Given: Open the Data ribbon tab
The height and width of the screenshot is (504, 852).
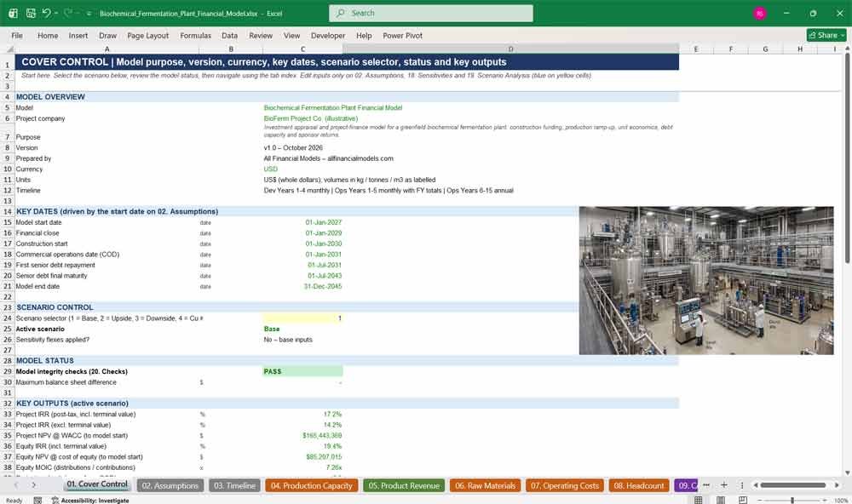Looking at the screenshot, I should [x=229, y=35].
